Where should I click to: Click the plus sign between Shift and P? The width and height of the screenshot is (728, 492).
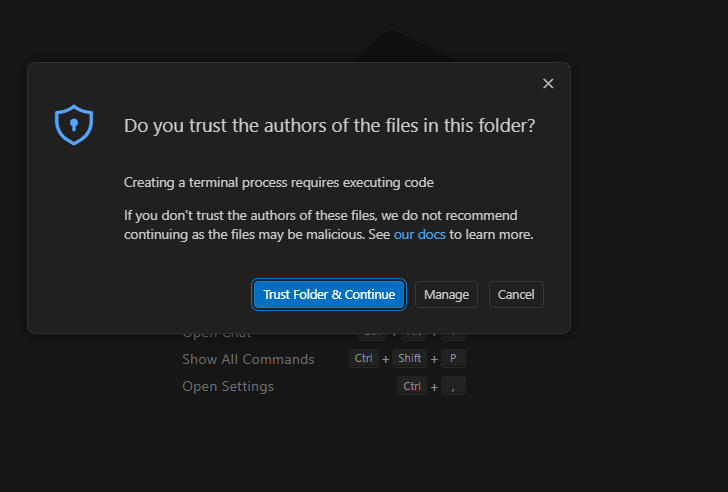click(x=434, y=359)
